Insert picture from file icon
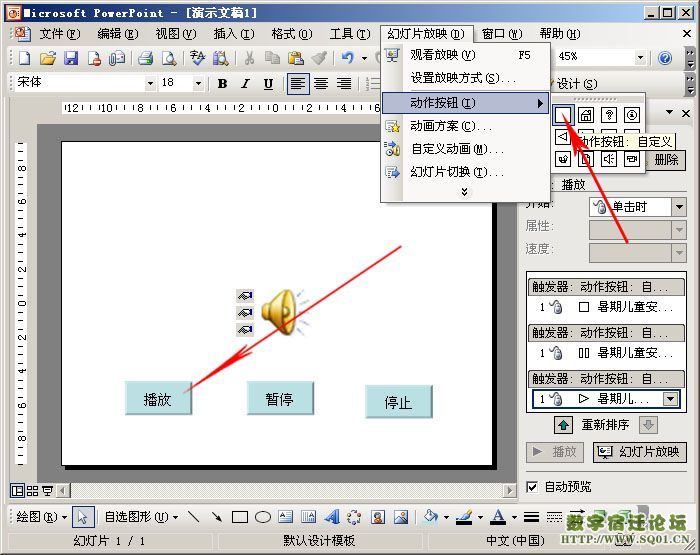700x555 pixels. click(401, 517)
